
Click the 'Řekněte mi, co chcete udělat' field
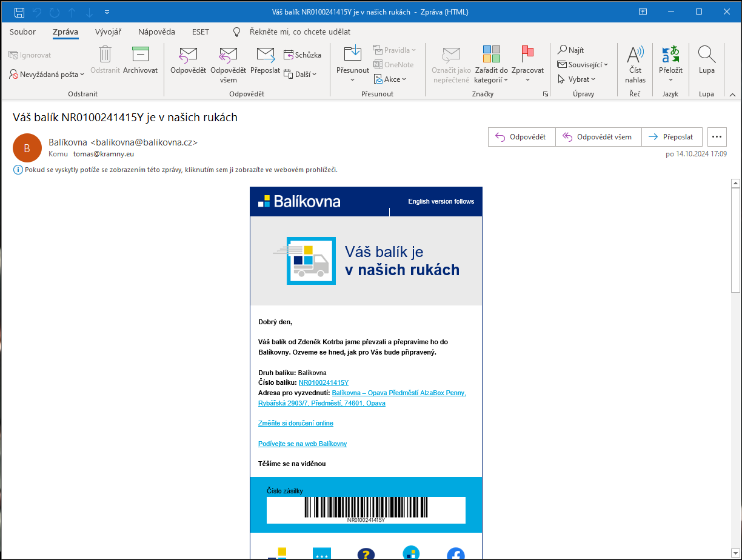pos(299,32)
